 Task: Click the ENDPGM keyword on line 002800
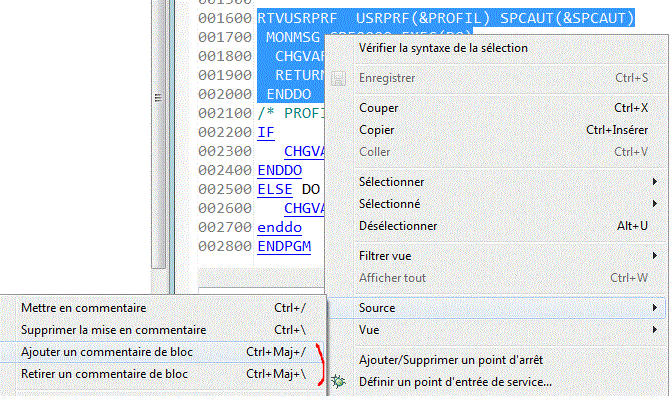pyautogui.click(x=284, y=246)
